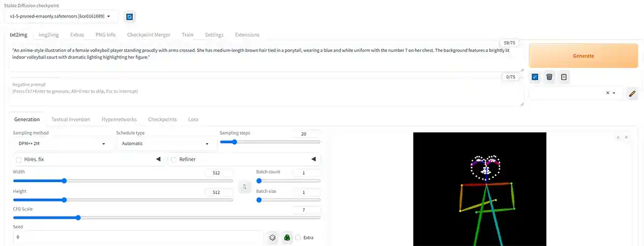Viewport: 644px width, 246px height.
Task: Expand the Refiner section triangle
Action: click(x=313, y=159)
